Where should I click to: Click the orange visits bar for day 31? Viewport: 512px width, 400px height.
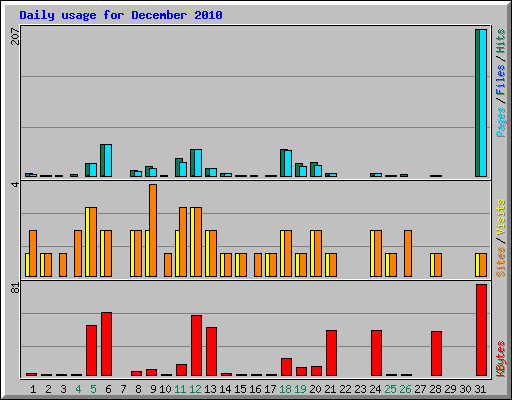click(483, 265)
